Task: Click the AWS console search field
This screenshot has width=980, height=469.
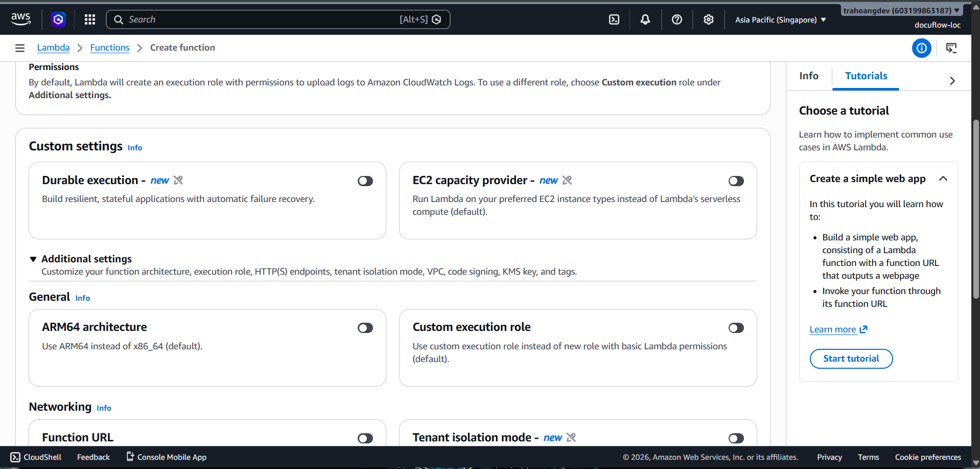Action: coord(278,19)
